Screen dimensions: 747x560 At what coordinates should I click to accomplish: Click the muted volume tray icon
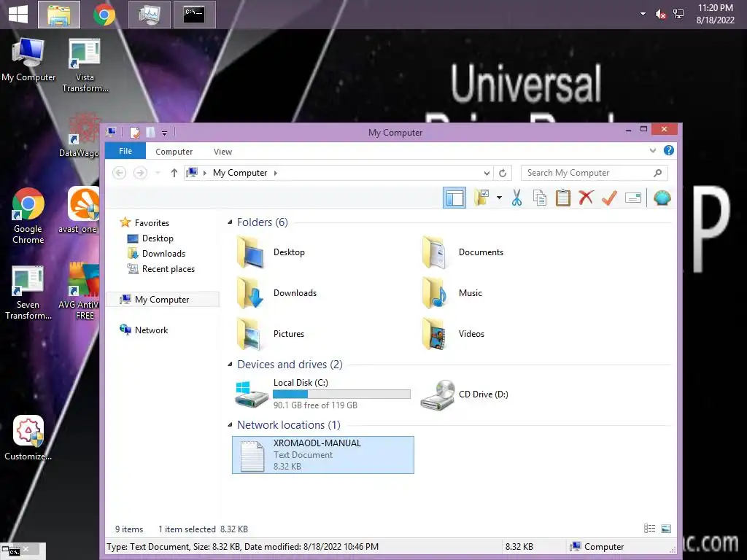point(660,15)
